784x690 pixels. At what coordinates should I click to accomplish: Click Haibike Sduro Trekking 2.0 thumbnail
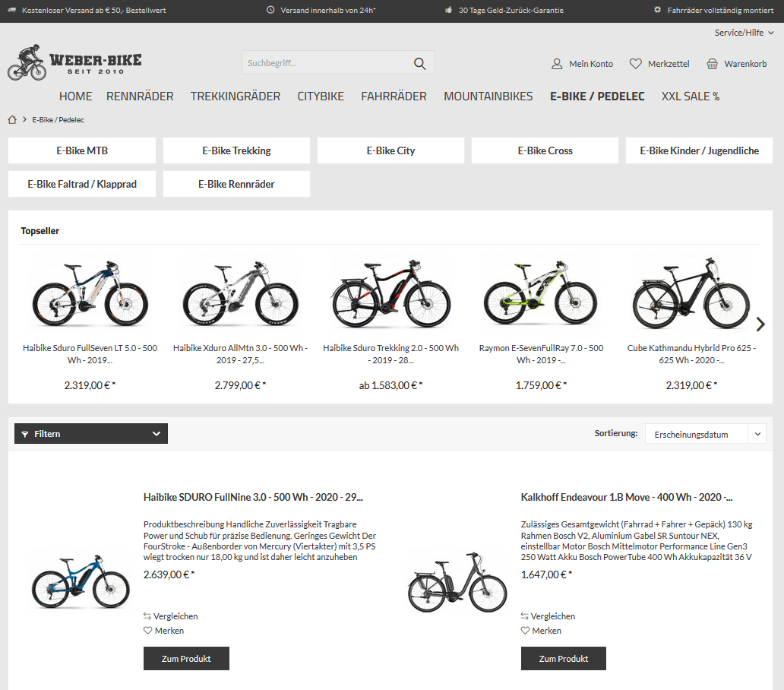(390, 294)
